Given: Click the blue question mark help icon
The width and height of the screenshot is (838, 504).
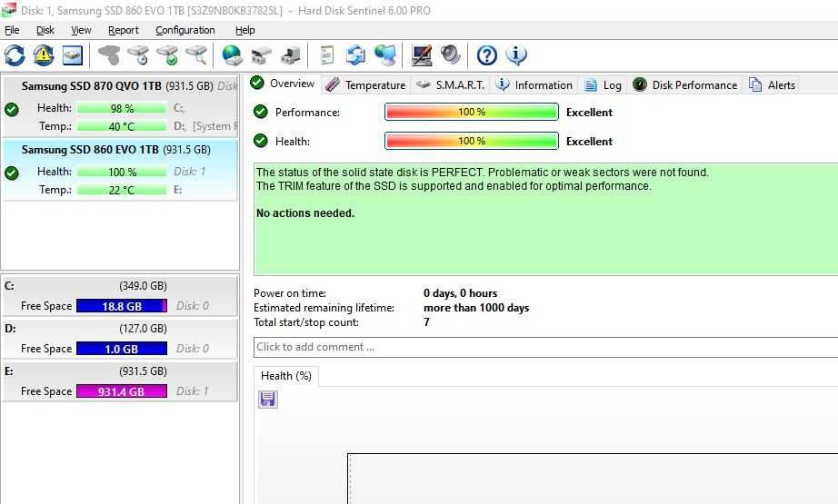Looking at the screenshot, I should click(x=486, y=55).
